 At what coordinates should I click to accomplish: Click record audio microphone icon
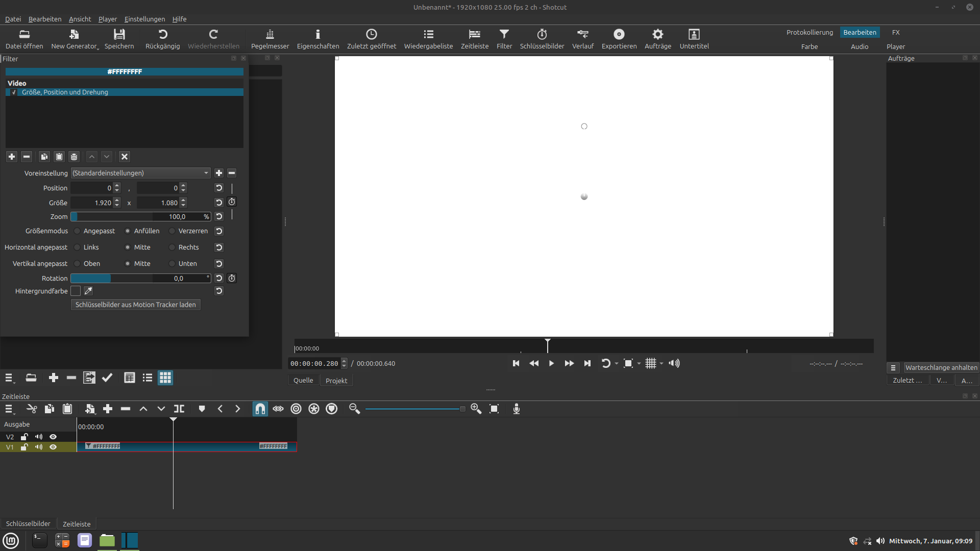tap(516, 409)
